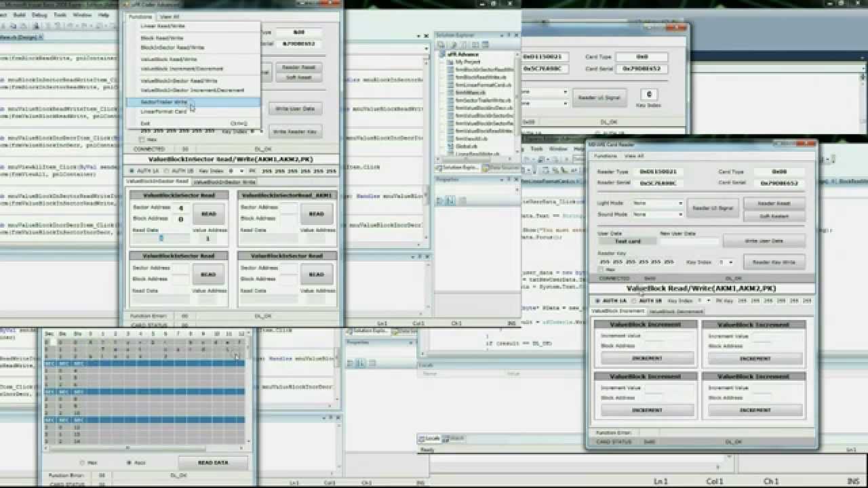The image size is (868, 488).
Task: Open View All menu in MIFARE Card Reader
Action: pos(634,156)
